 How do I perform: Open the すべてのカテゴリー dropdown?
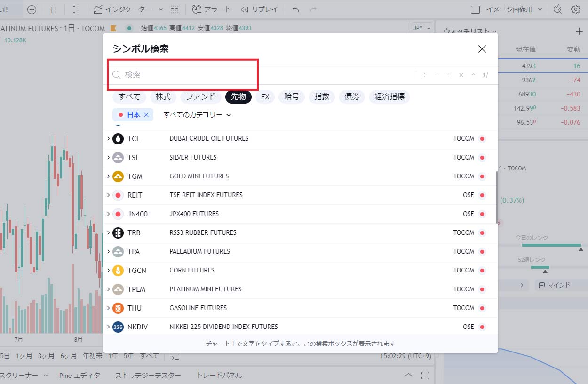pyautogui.click(x=197, y=115)
